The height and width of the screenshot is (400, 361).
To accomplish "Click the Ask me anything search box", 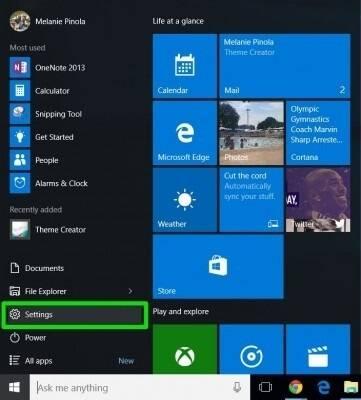I will click(x=140, y=387).
